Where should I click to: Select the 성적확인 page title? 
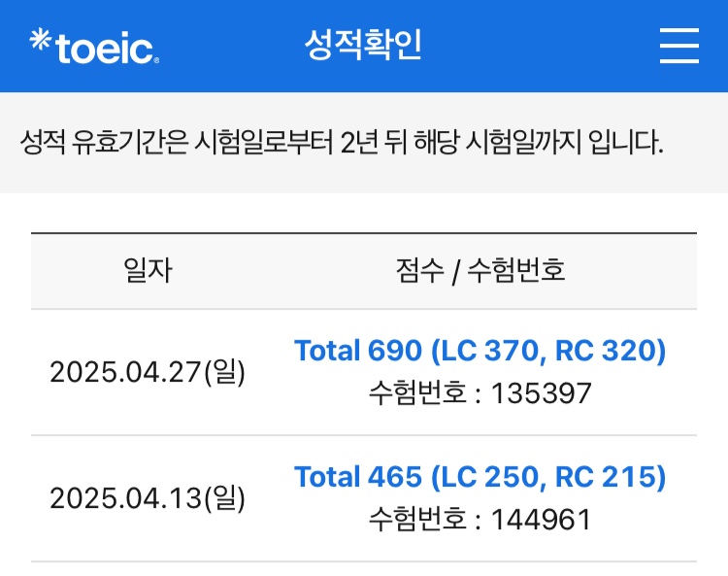[363, 45]
